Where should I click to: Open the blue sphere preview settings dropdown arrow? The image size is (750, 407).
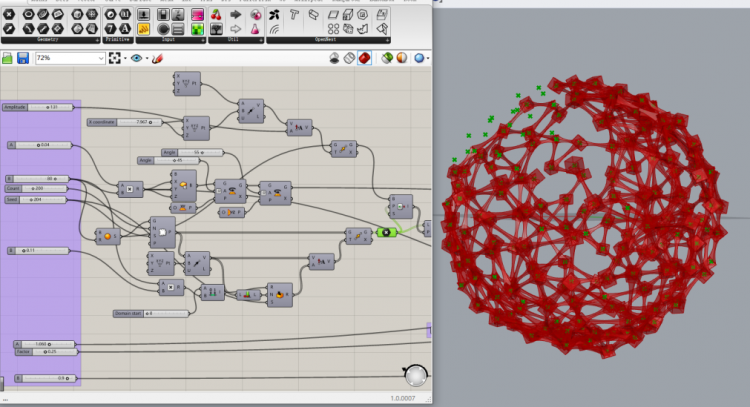[428, 58]
